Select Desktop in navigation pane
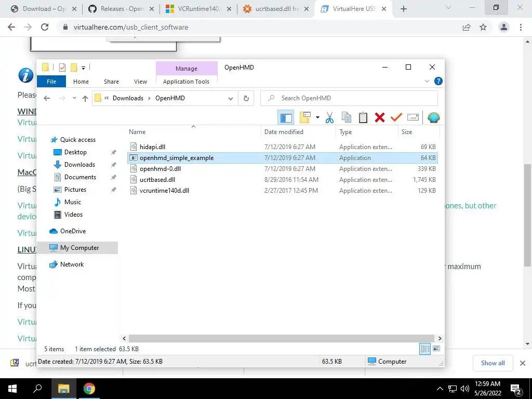532x399 pixels. point(75,152)
